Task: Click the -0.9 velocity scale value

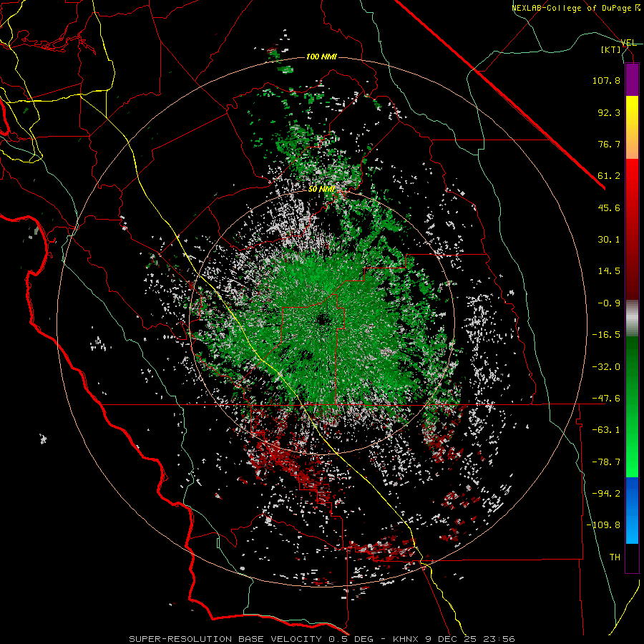Action: tap(609, 303)
